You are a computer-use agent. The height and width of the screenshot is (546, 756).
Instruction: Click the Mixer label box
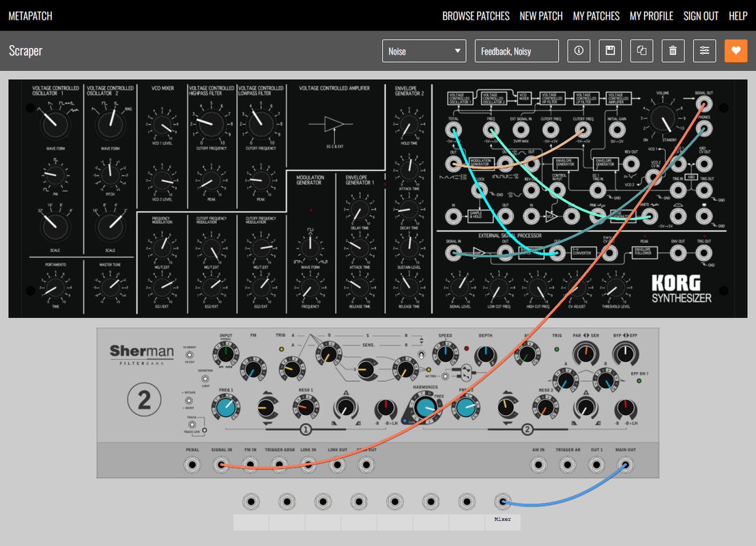(x=502, y=522)
